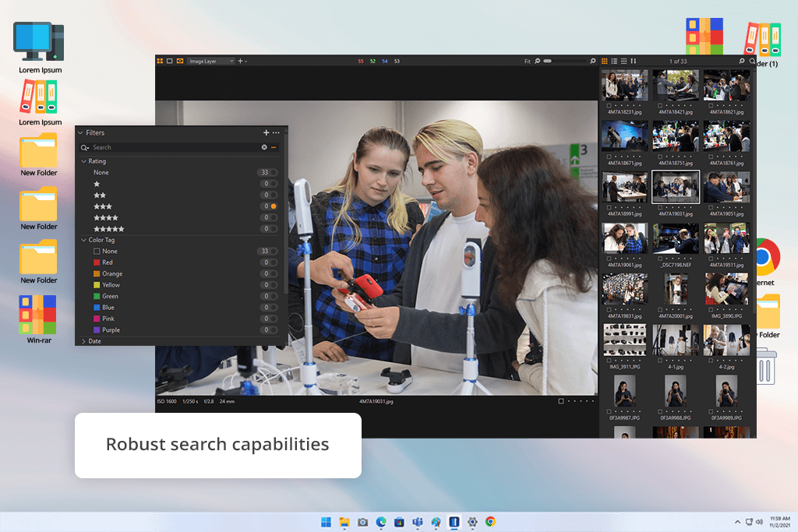Collapse the Filters panel chevron
Viewport: 798px width, 532px height.
tap(80, 132)
